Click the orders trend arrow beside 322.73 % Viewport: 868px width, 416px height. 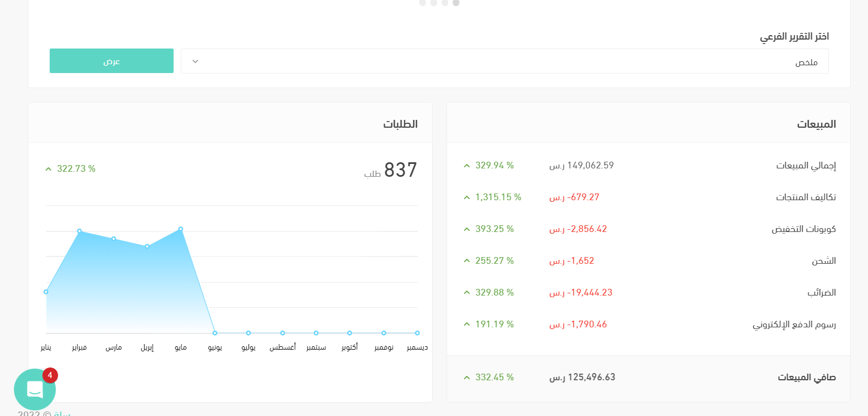point(49,169)
